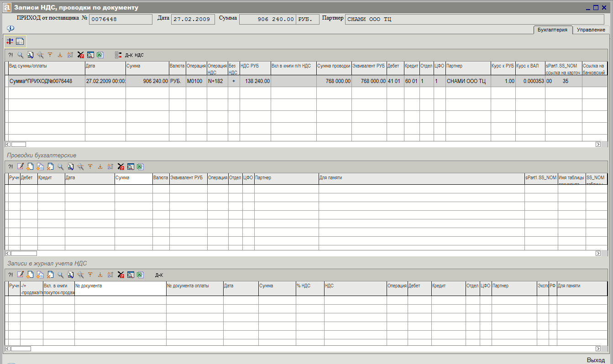Click the 41 01 debit cell
The height and width of the screenshot is (364, 613).
[x=395, y=81]
